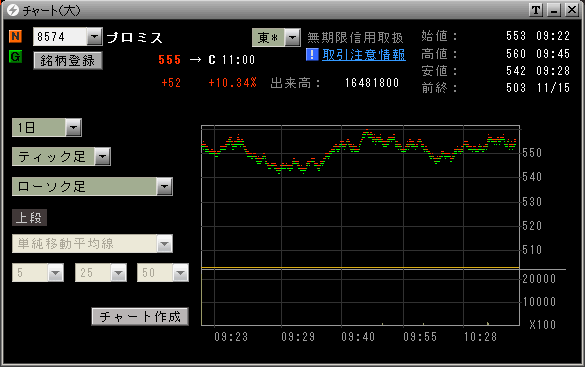Image resolution: width=585 pixels, height=367 pixels.
Task: Open the stock code 8574 dropdown arrow
Action: [94, 37]
